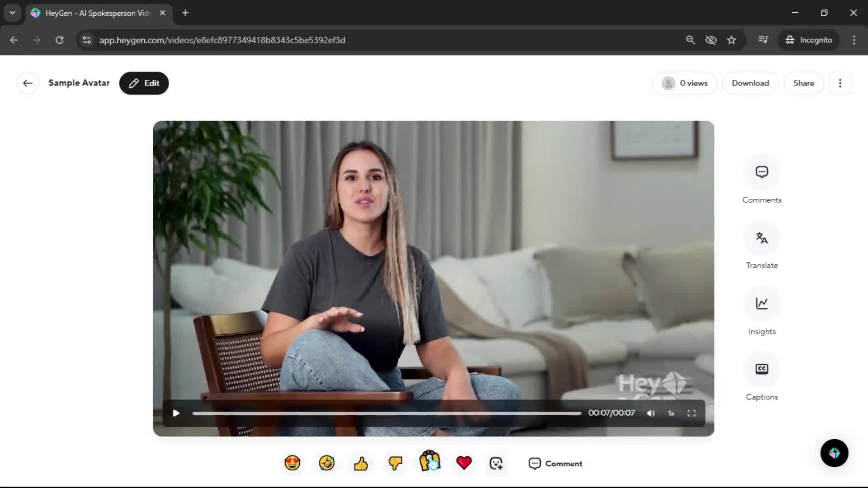Open the 1x playback speed menu
This screenshot has height=488, width=868.
coord(671,413)
